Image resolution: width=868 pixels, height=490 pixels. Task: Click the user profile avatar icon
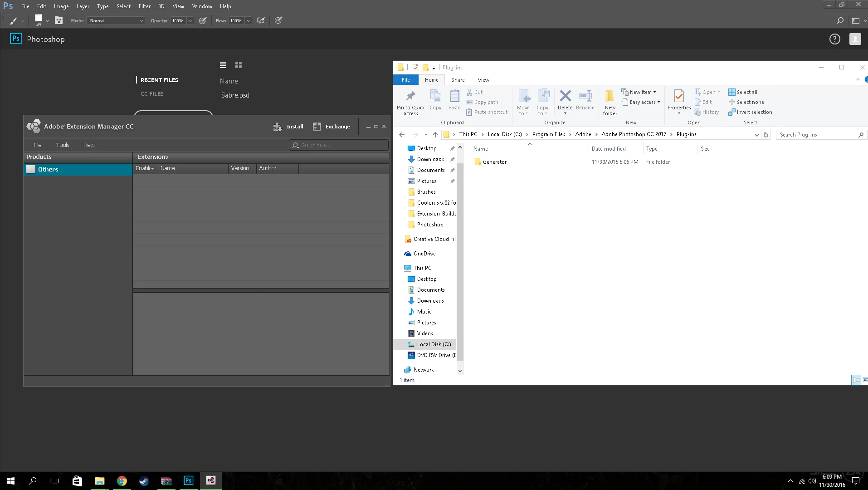pos(855,39)
